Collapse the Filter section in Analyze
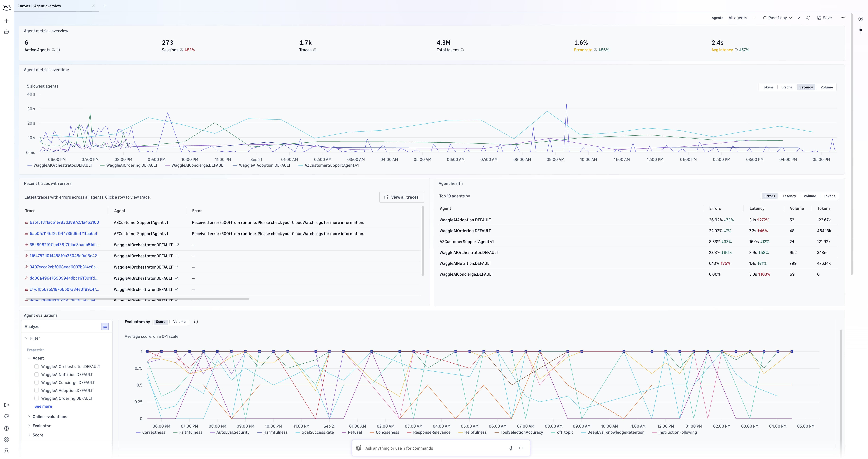 pyautogui.click(x=32, y=338)
